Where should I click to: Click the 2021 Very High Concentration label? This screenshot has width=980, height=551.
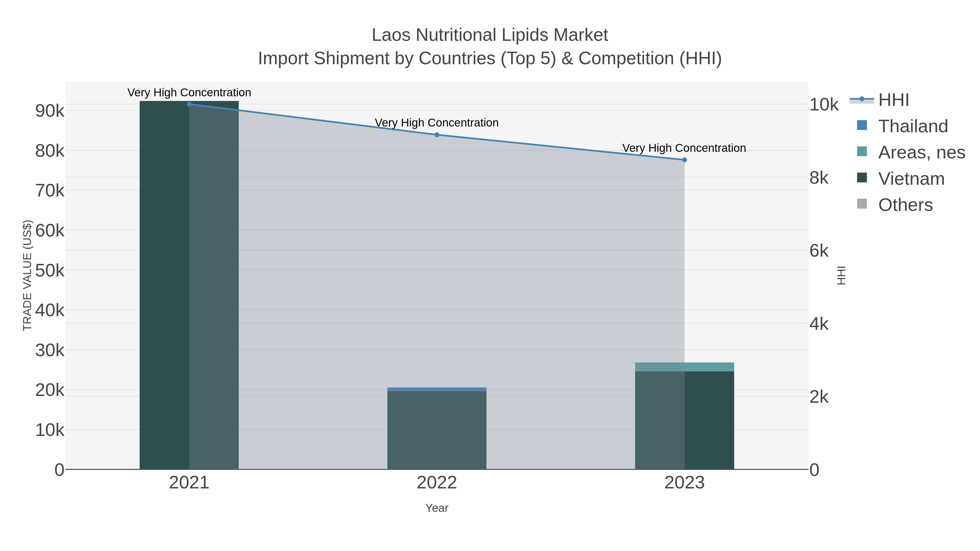[x=189, y=93]
